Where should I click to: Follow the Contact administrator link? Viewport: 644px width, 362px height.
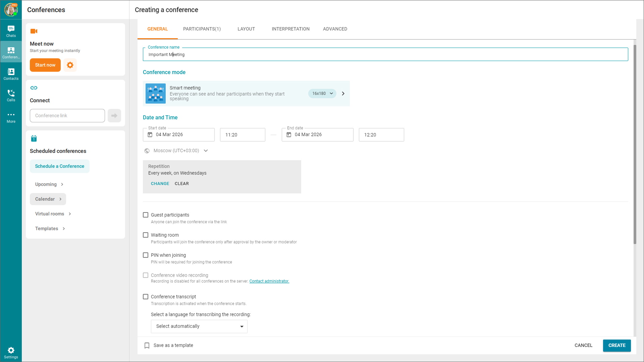point(269,281)
